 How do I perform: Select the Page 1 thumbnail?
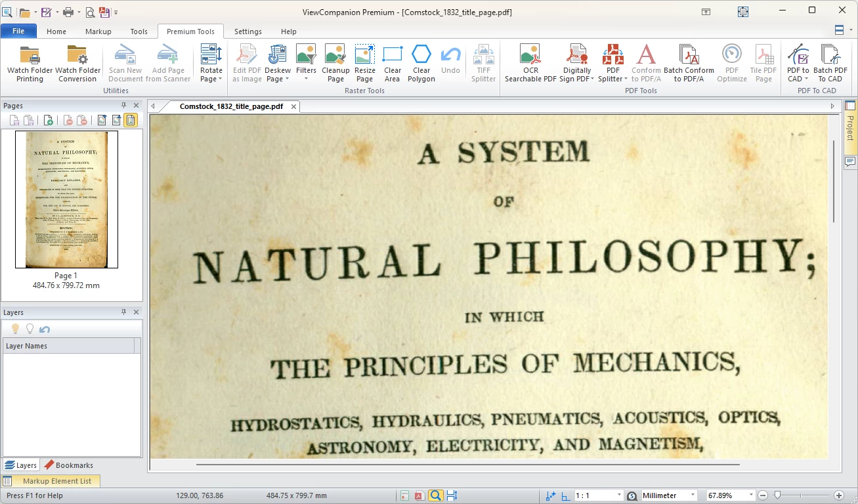tap(66, 199)
